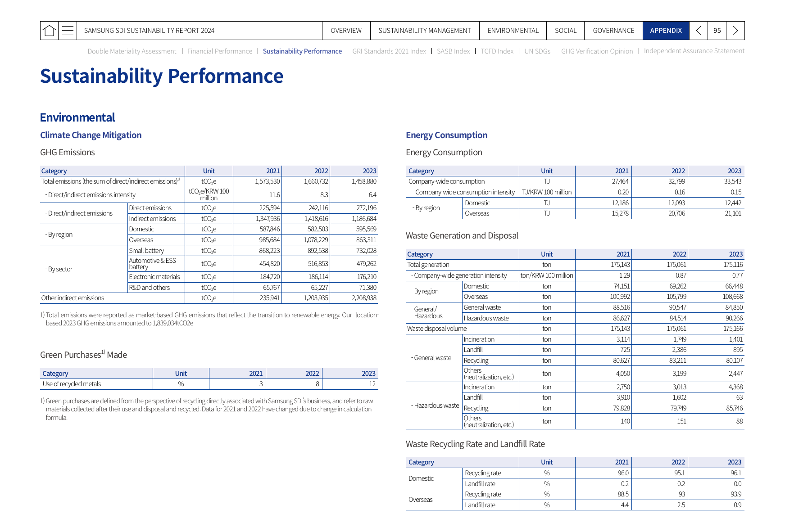Click the Climate Change Mitigation heading
This screenshot has width=785, height=532.
coord(91,135)
